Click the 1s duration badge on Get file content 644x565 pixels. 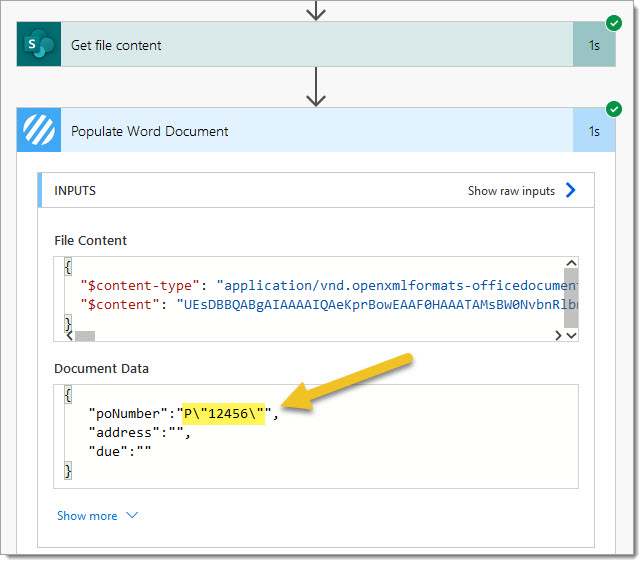point(594,45)
